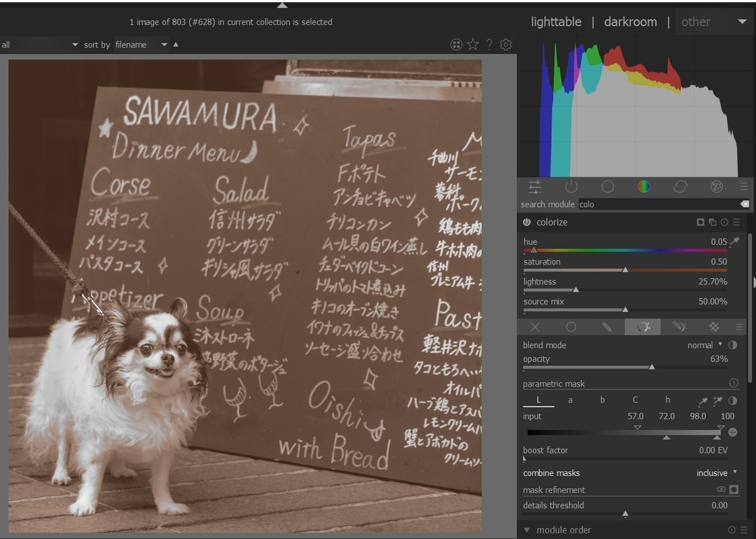Image resolution: width=756 pixels, height=539 pixels.
Task: Switch to the lighttable view
Action: click(x=556, y=22)
